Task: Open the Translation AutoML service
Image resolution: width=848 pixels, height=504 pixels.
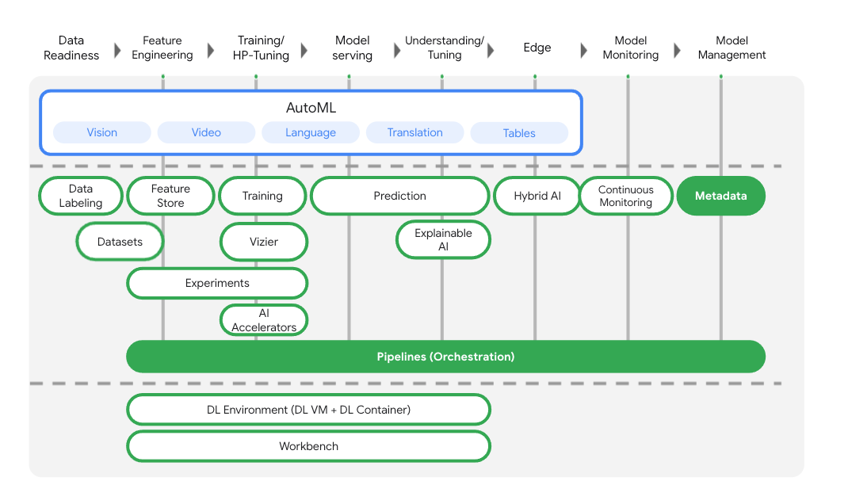Action: [414, 132]
